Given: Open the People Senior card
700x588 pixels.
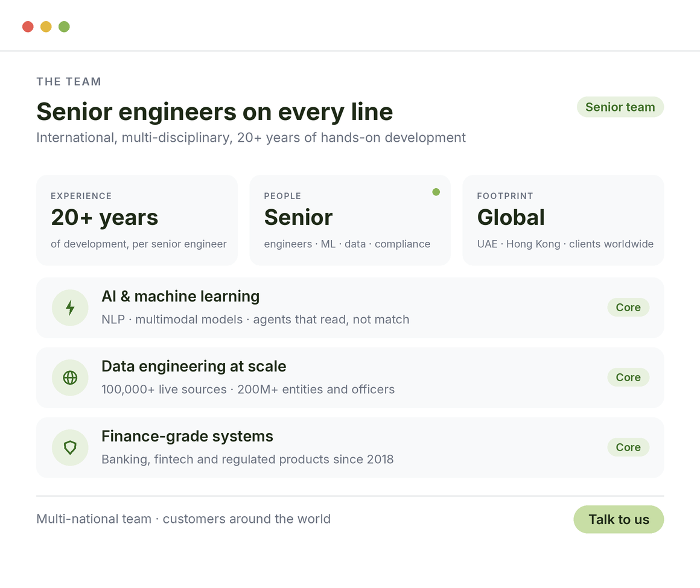Looking at the screenshot, I should (350, 220).
